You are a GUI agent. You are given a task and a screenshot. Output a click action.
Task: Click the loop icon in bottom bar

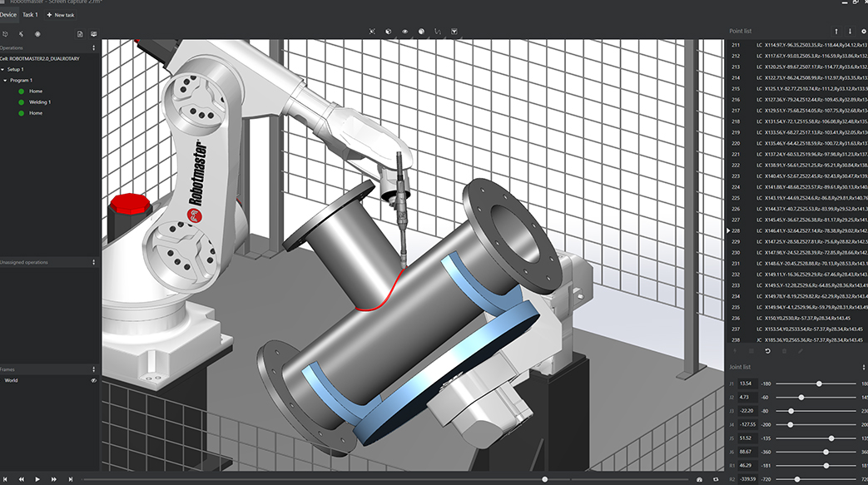pos(716,479)
